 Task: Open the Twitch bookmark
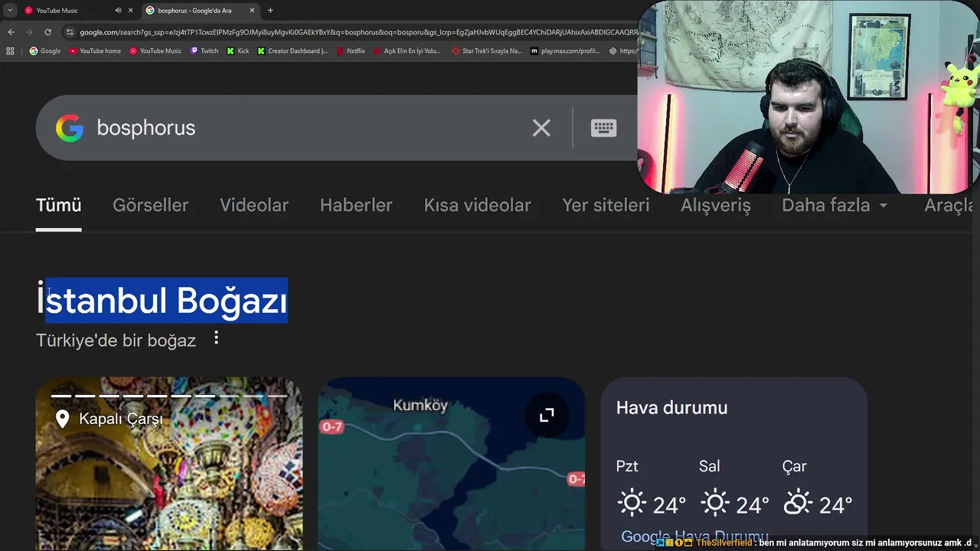(204, 51)
